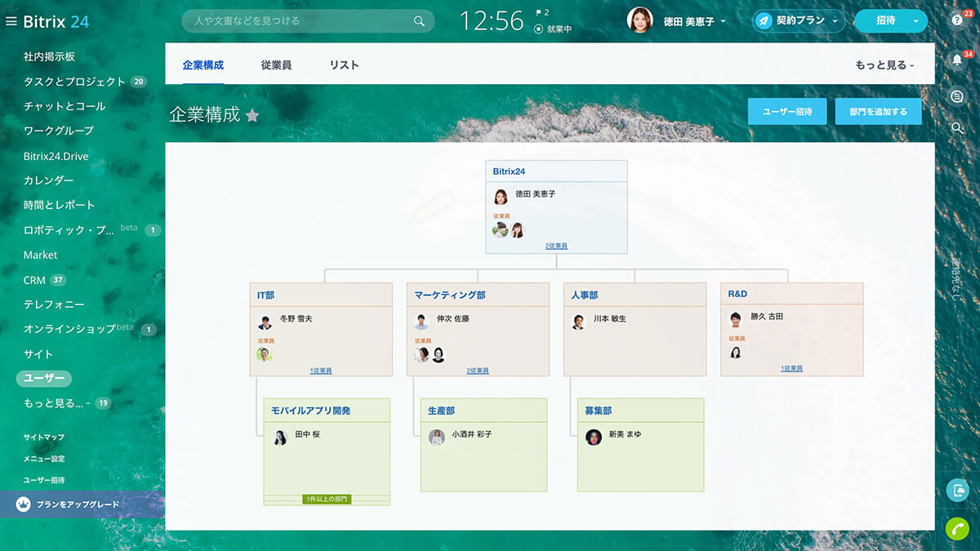Switch to the リスト tab
Screen dimensions: 980x551
click(344, 65)
